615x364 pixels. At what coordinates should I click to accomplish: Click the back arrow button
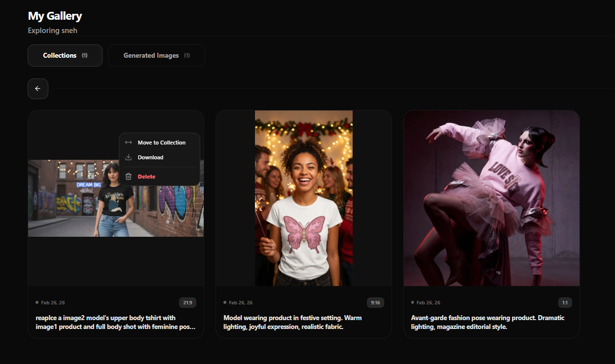38,89
